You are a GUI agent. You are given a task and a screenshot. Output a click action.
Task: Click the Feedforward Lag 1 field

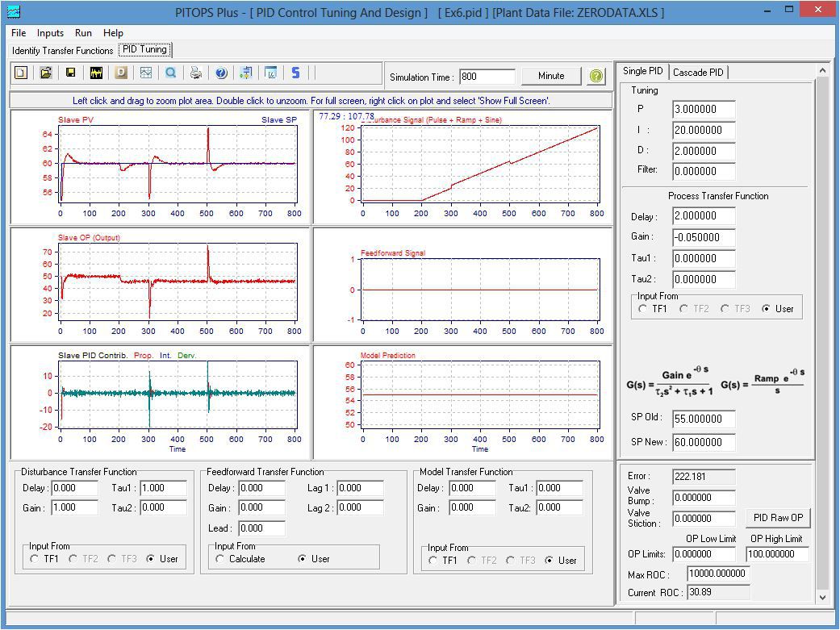pos(360,488)
